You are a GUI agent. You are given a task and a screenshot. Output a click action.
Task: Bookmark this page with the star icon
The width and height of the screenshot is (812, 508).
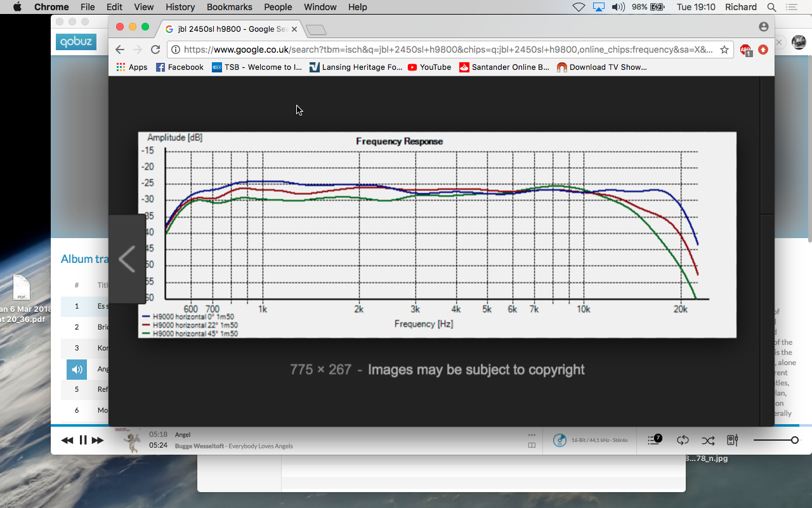click(724, 50)
